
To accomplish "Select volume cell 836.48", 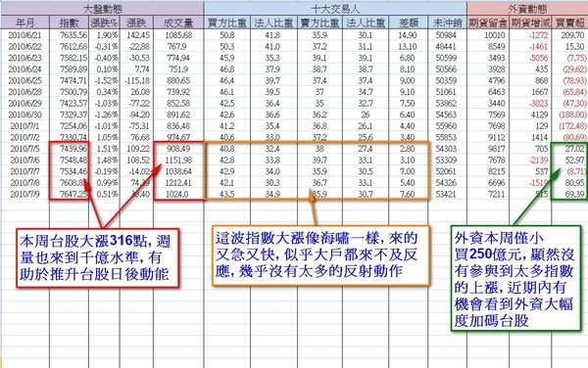I will coord(178,126).
